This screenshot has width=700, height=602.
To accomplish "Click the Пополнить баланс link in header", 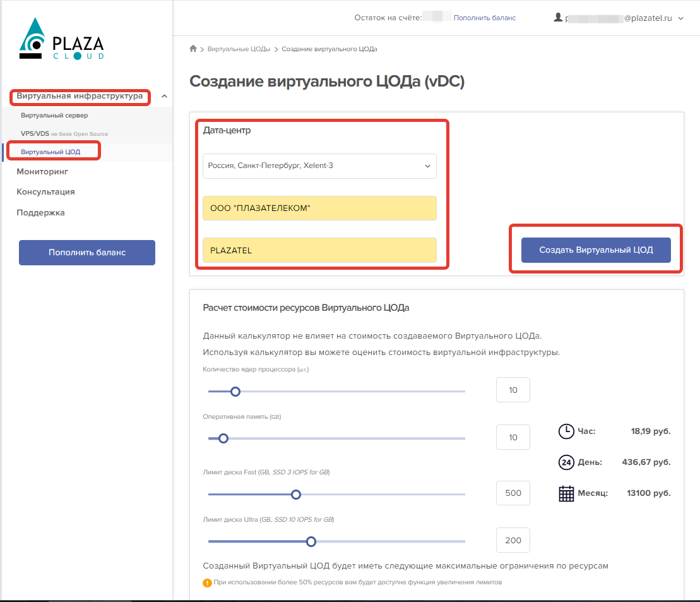I will tap(484, 18).
